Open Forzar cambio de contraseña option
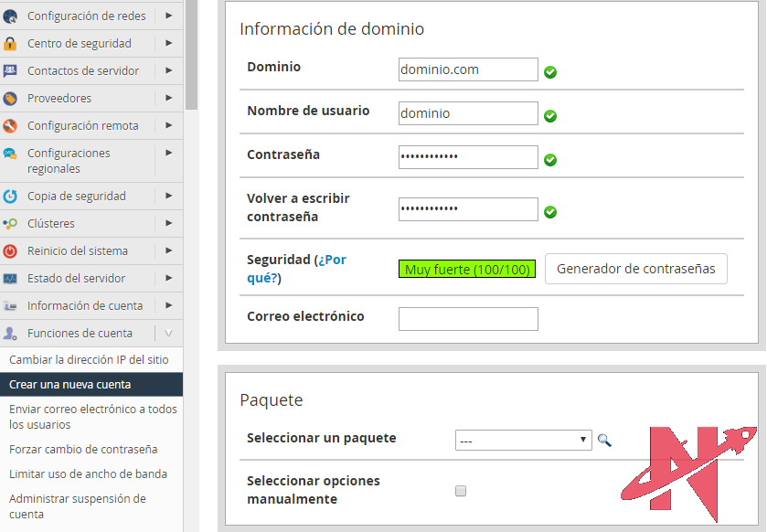The height and width of the screenshot is (532, 767). 83,450
